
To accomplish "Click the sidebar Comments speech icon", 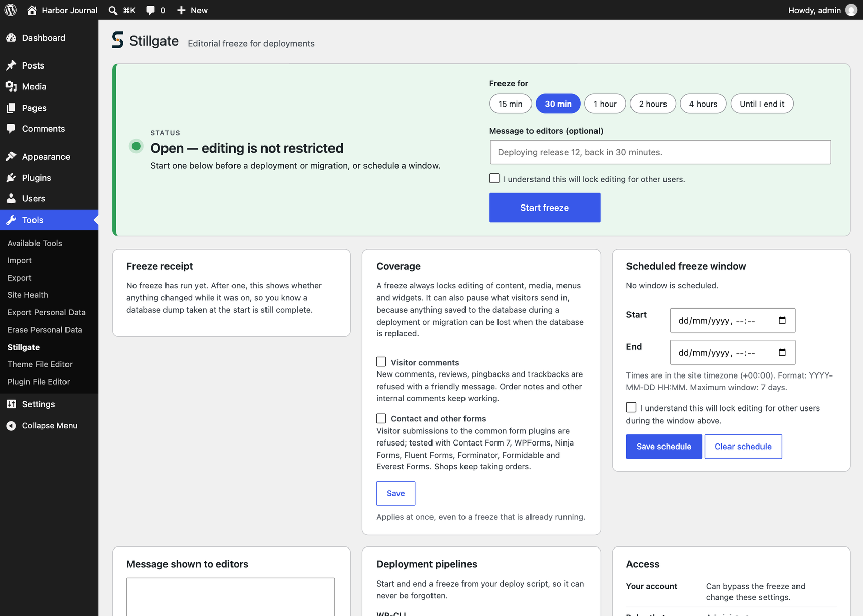I will 11,129.
